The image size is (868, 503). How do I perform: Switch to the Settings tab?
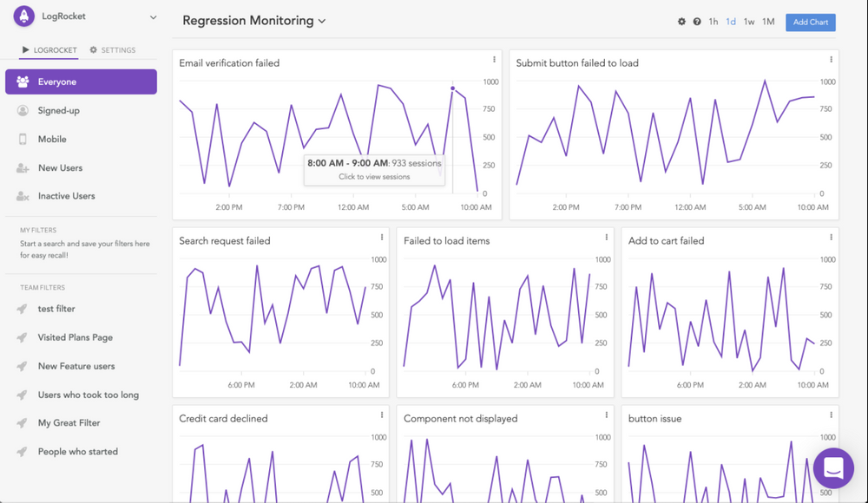point(113,49)
